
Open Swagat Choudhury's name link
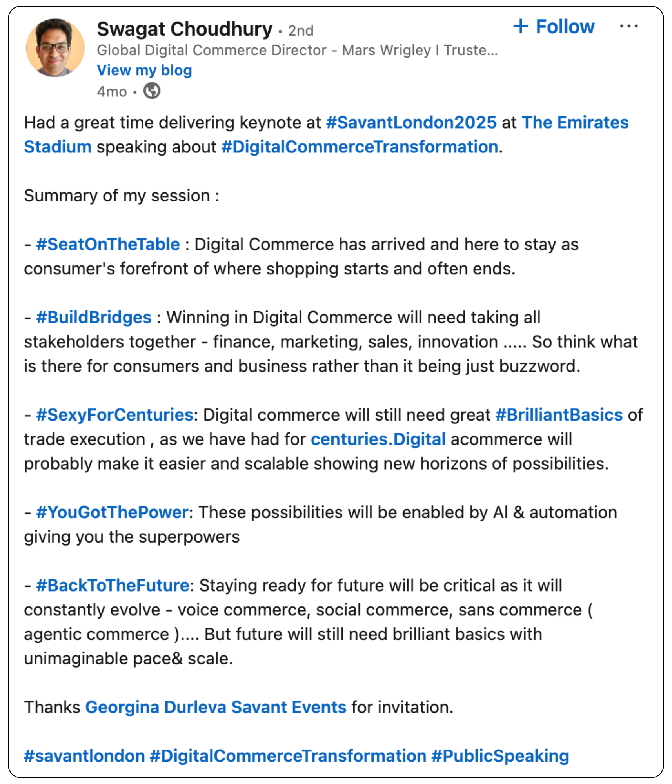184,29
